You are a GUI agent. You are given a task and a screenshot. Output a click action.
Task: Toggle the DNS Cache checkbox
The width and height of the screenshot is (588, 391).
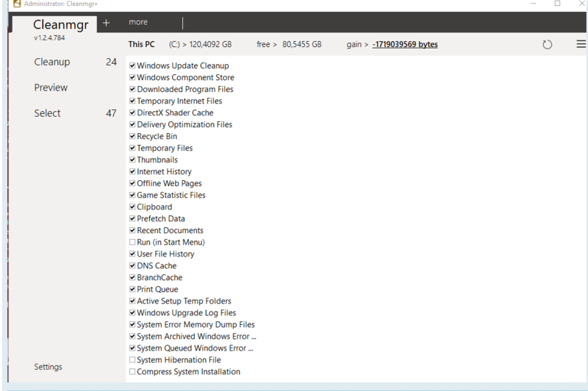pyautogui.click(x=132, y=266)
